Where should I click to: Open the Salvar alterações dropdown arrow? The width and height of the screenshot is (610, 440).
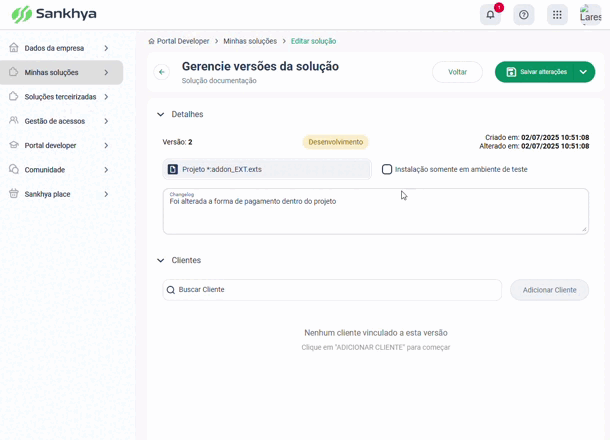583,72
